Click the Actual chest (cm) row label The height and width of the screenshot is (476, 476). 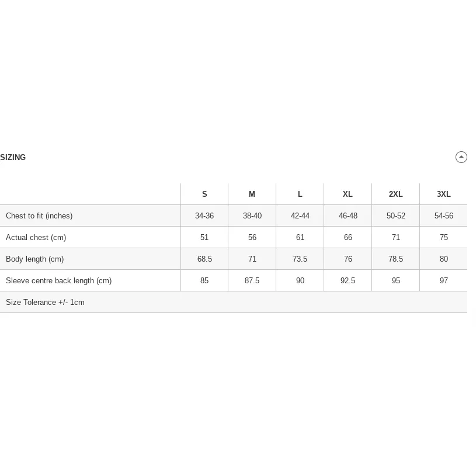36,237
